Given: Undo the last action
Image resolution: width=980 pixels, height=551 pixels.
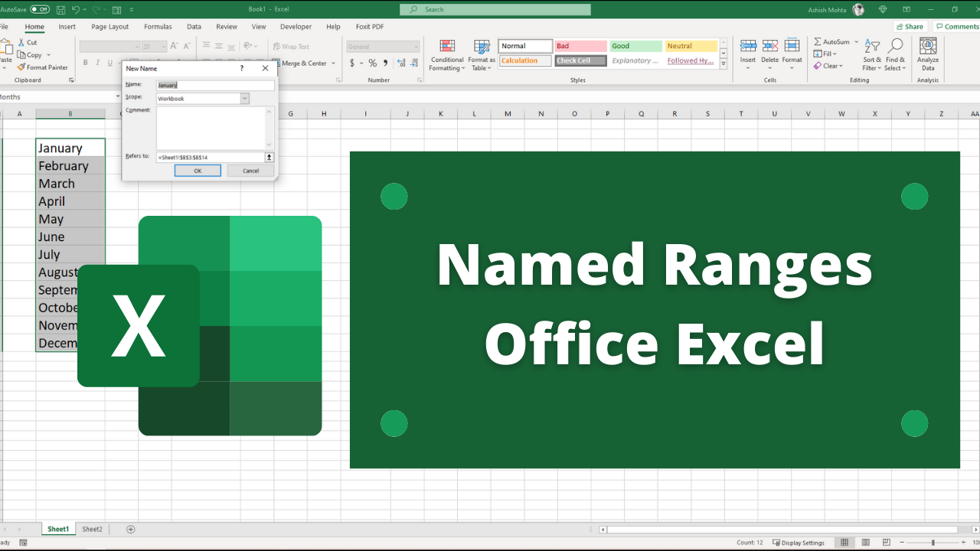Looking at the screenshot, I should pos(76,9).
